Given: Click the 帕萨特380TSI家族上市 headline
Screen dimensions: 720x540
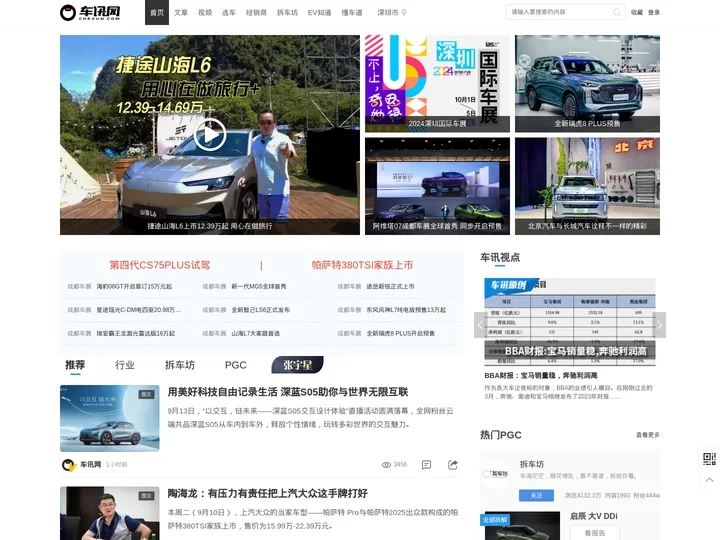Looking at the screenshot, I should coord(362,265).
